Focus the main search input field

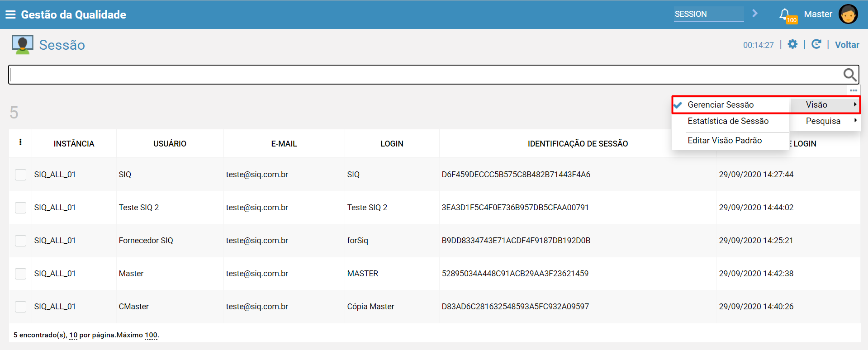(x=425, y=75)
